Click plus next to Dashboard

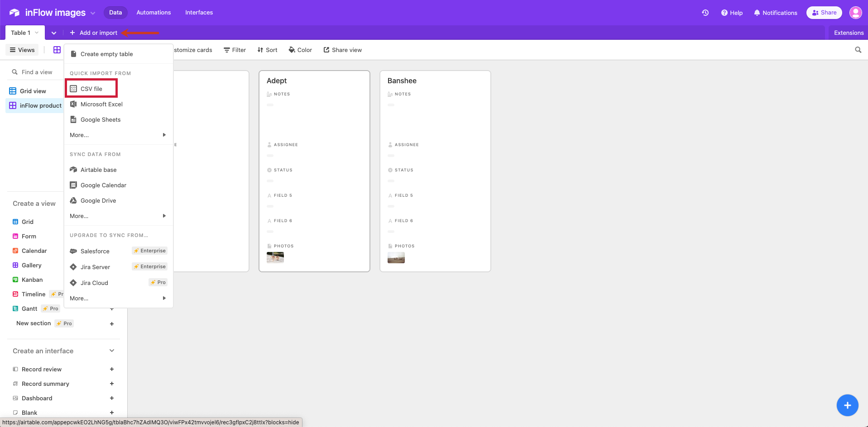point(112,398)
